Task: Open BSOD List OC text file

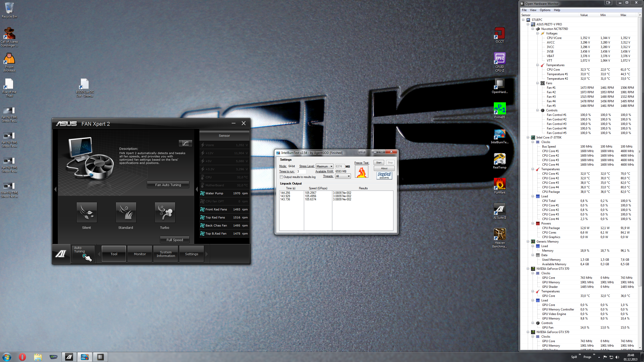Action: [x=85, y=87]
